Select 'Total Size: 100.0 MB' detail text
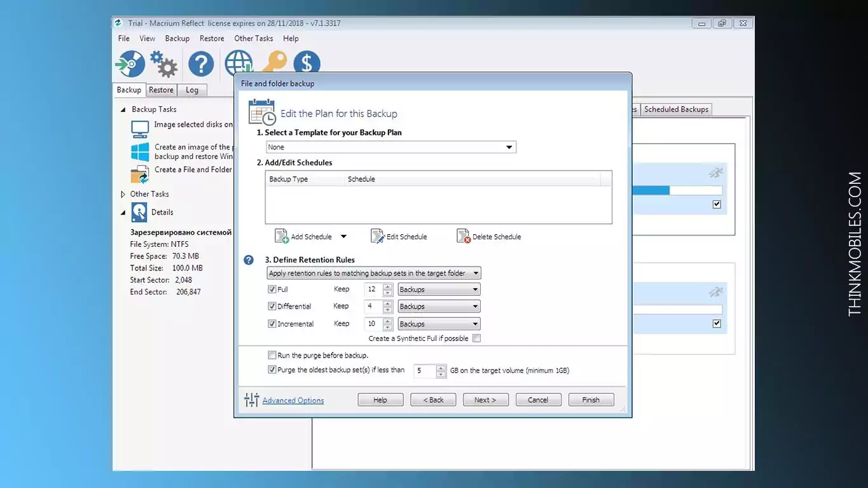 tap(166, 268)
